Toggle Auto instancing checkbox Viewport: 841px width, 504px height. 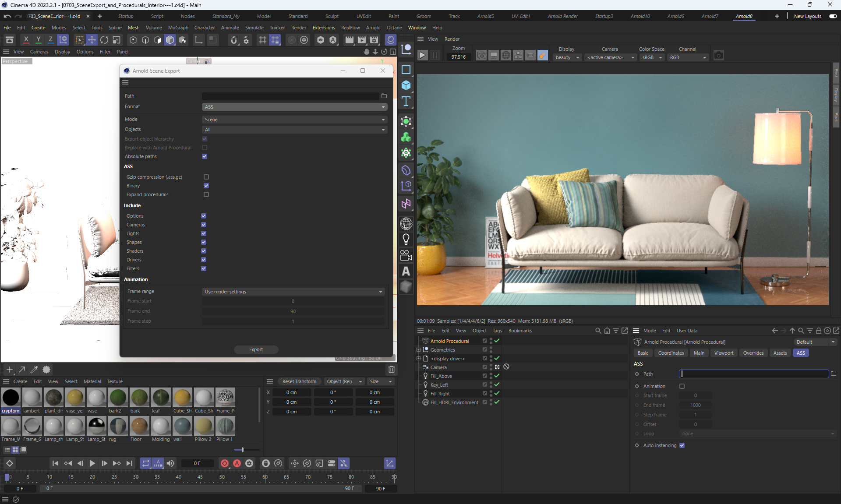pos(682,445)
